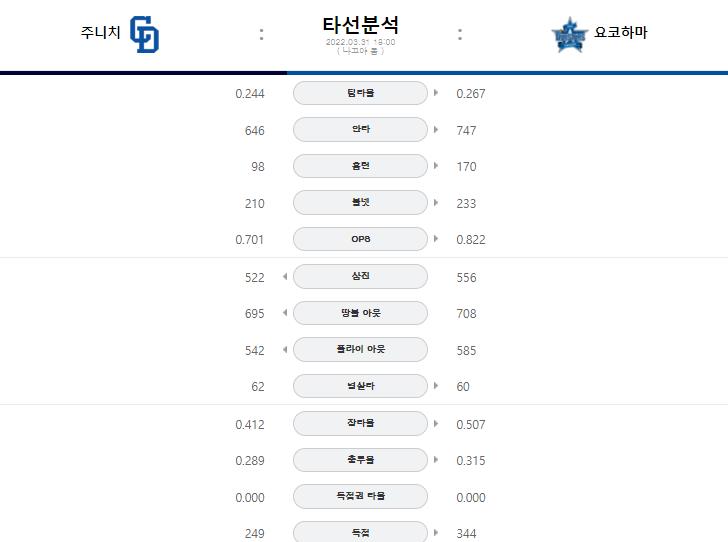Click the right arrow next to OPS
This screenshot has width=728, height=542.
[436, 239]
